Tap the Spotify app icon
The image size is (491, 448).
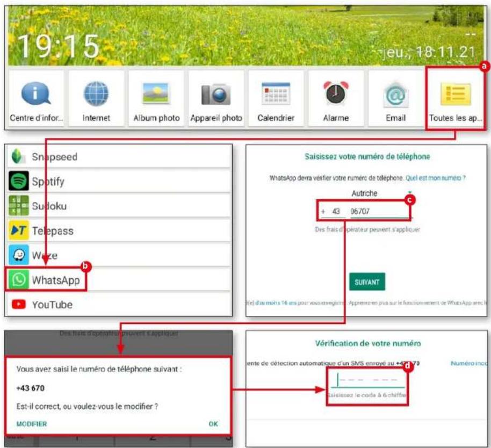coord(18,180)
